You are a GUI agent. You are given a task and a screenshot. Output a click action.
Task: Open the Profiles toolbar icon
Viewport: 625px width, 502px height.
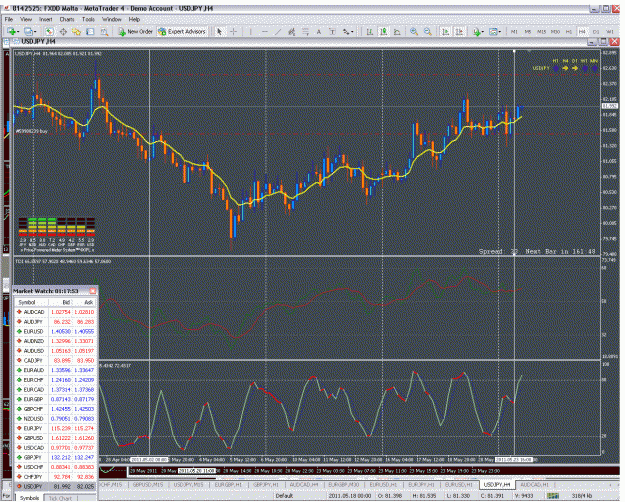tap(28, 31)
